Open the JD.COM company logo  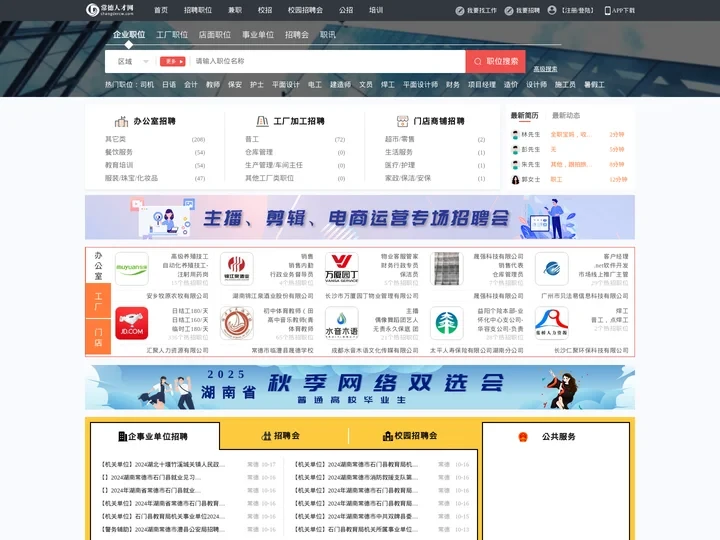[x=132, y=323]
